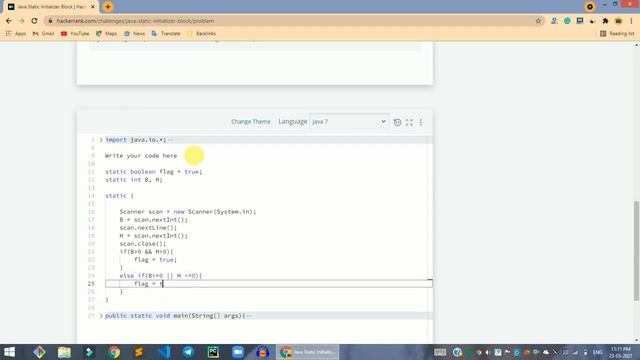Open File Explorer from the taskbar
Image resolution: width=640 pixels, height=360 pixels.
coord(64,352)
